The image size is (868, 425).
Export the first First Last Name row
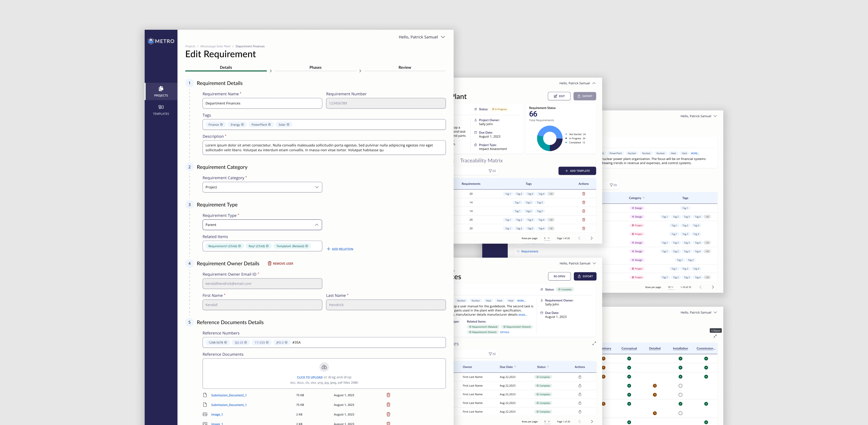[x=580, y=377]
